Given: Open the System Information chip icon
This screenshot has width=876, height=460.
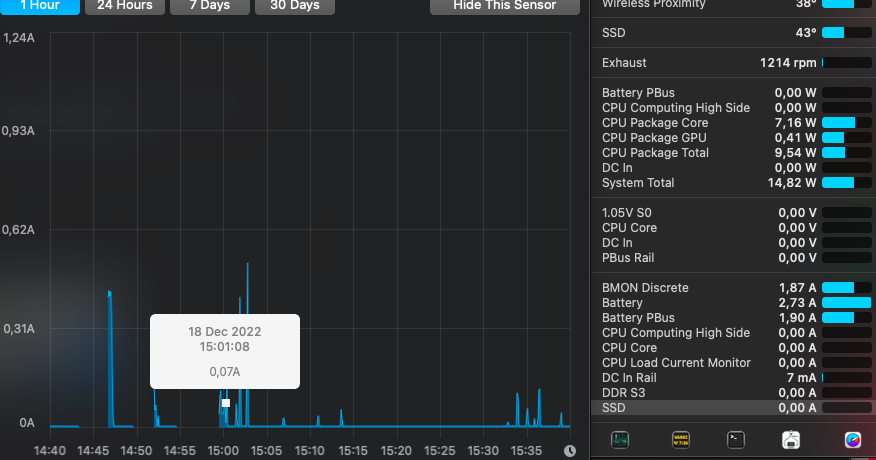Looking at the screenshot, I should tap(791, 440).
